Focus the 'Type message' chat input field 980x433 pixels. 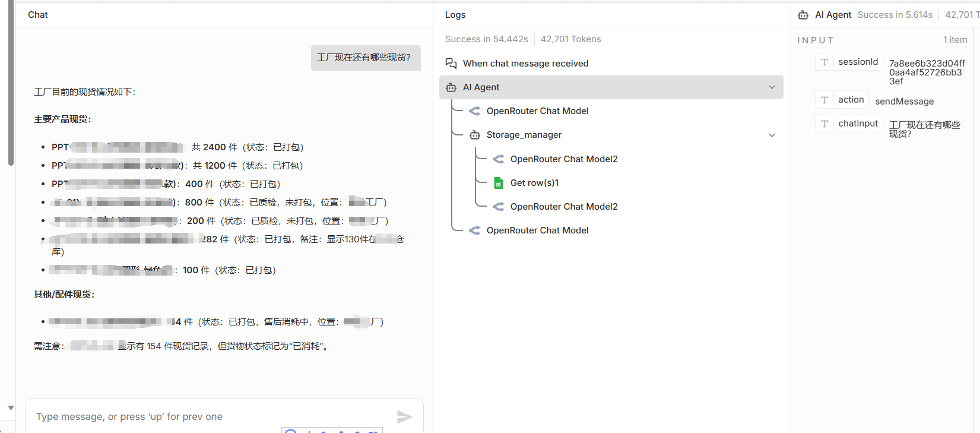[x=208, y=417]
